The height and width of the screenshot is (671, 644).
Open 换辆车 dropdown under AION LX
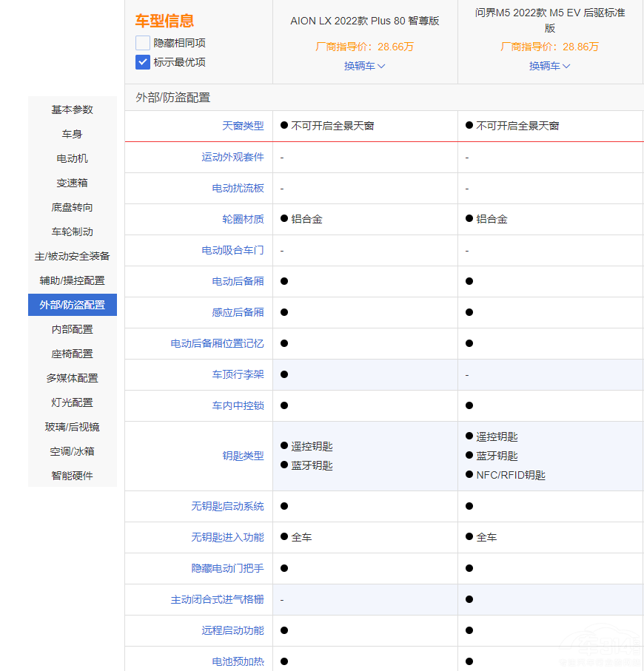coord(364,66)
